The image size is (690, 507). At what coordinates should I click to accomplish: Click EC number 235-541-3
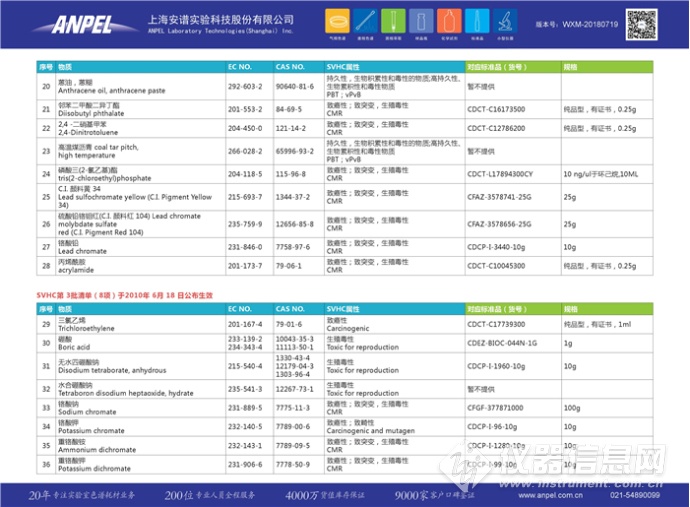pos(245,389)
